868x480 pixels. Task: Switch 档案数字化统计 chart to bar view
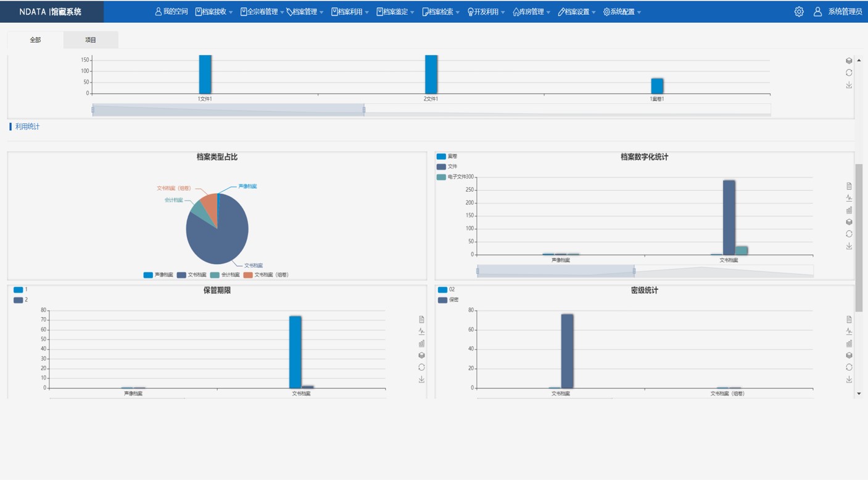pyautogui.click(x=849, y=210)
